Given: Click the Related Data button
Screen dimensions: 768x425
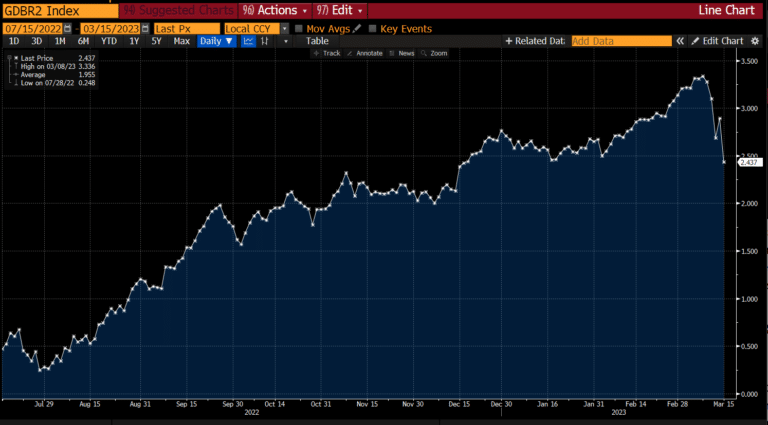Looking at the screenshot, I should 535,41.
